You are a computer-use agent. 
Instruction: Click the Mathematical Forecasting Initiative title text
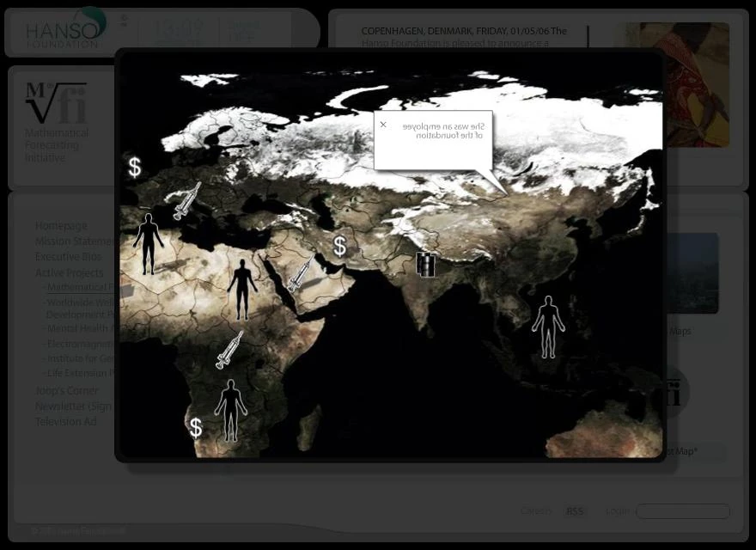pos(57,145)
